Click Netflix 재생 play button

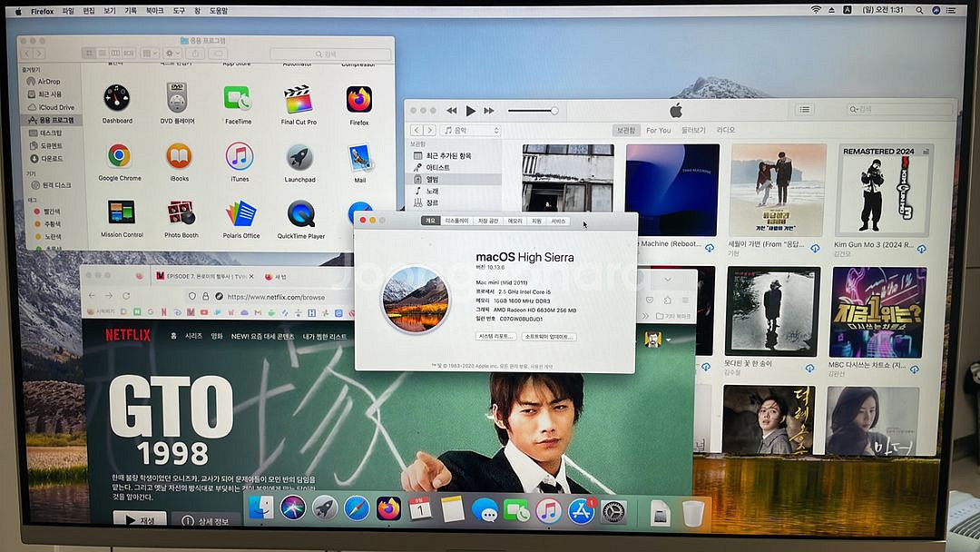tap(140, 519)
